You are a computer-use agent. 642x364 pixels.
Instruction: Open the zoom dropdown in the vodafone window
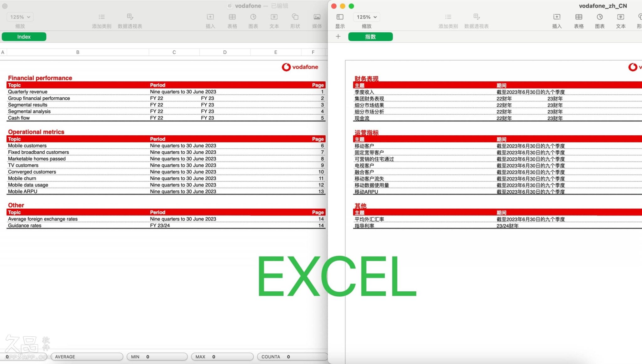point(20,17)
